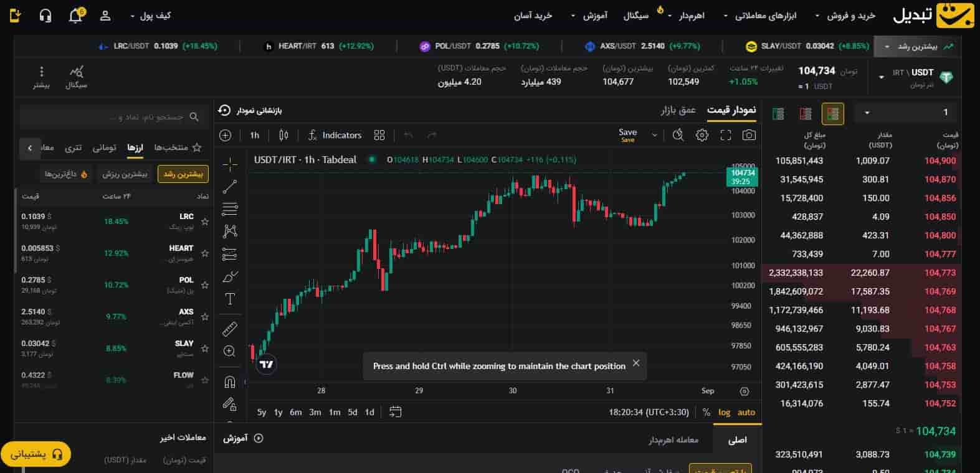Click the redo arrow on chart toolbar
Image resolution: width=980 pixels, height=473 pixels.
[432, 135]
